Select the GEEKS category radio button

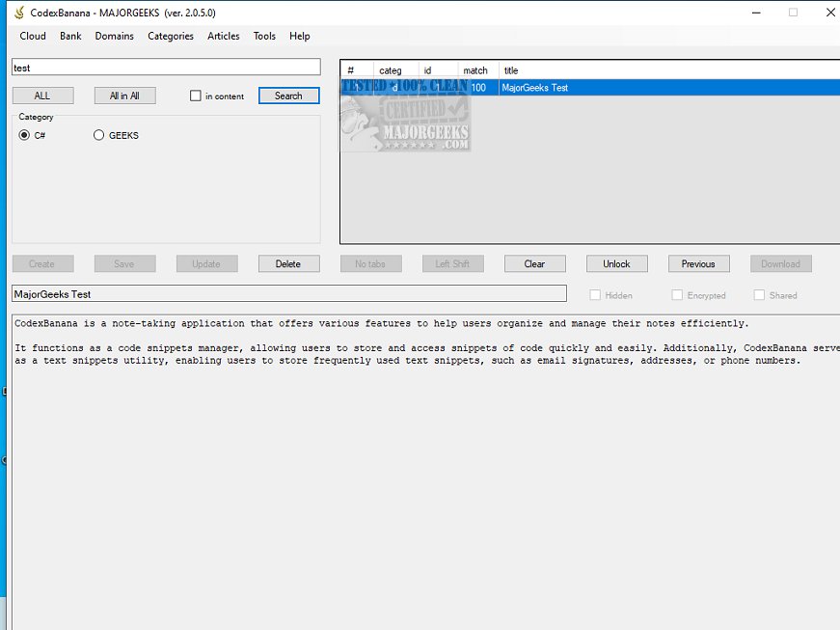(98, 135)
